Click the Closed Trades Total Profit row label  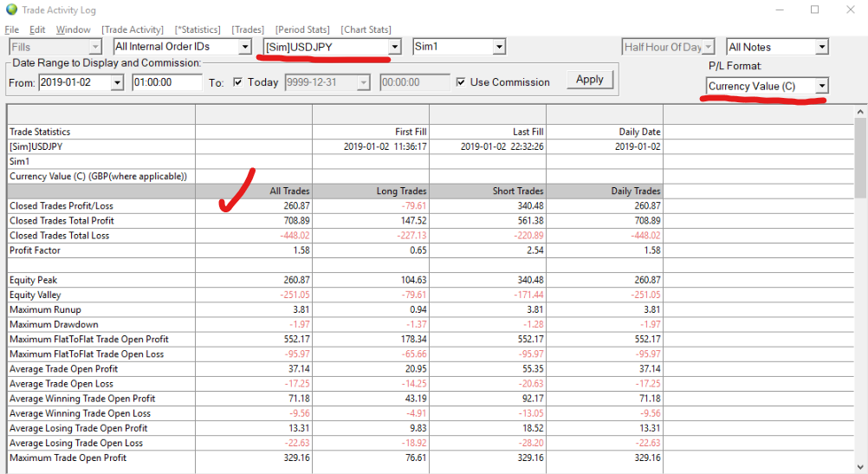click(62, 220)
